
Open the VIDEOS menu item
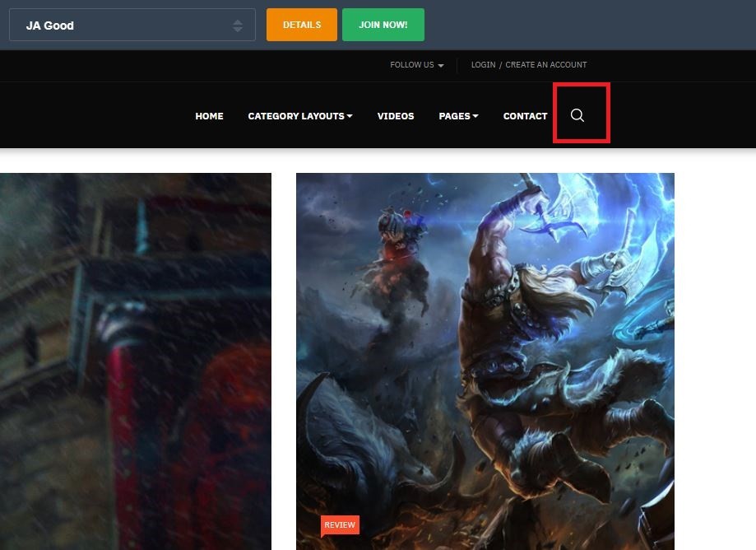coord(396,116)
